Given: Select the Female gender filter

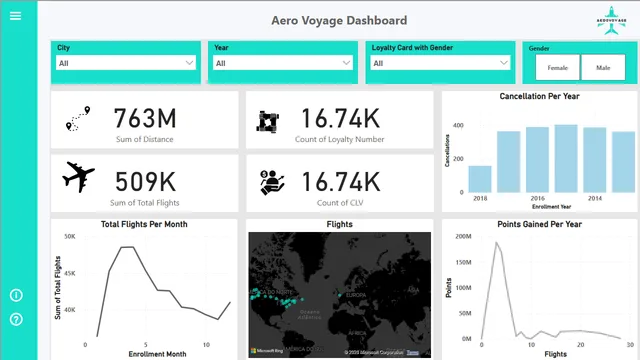Looking at the screenshot, I should tap(558, 68).
